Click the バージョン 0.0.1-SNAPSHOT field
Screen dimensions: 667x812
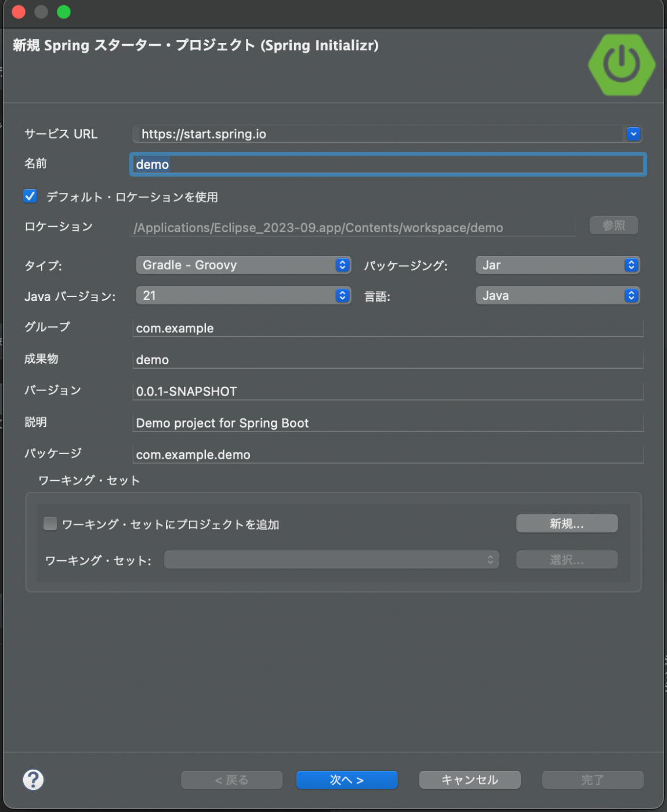pyautogui.click(x=388, y=391)
